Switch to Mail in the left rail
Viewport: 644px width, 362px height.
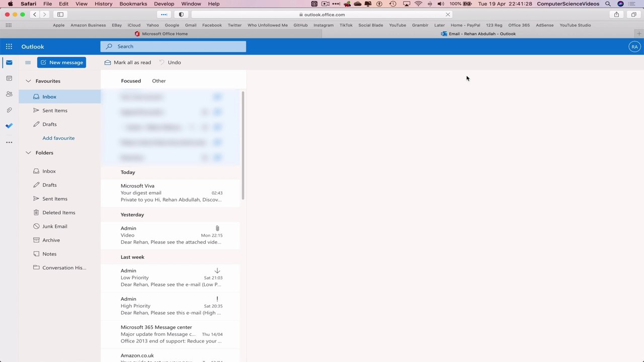pyautogui.click(x=9, y=63)
